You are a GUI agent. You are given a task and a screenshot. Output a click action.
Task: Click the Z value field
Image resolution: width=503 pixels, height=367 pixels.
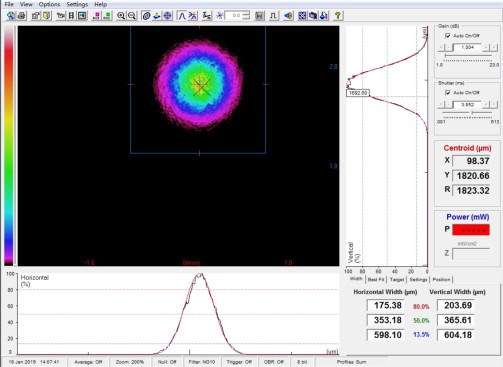[471, 253]
